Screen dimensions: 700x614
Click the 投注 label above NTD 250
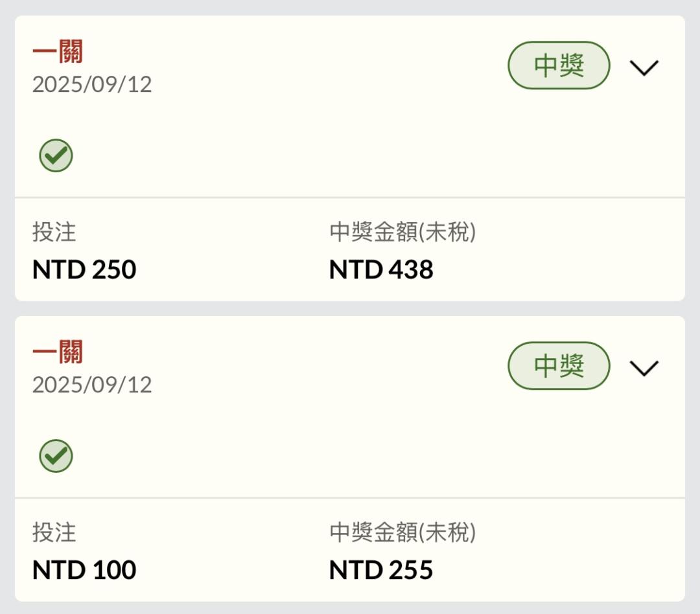[54, 232]
